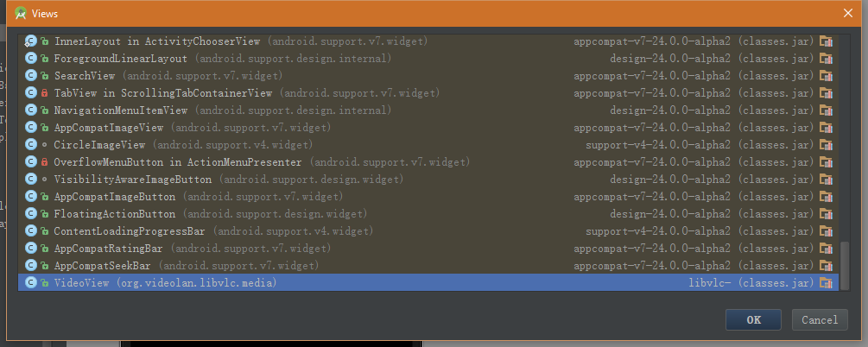The width and height of the screenshot is (868, 347).
Task: Click design-24.0.0-alpha2 label in FloatingActionButton row
Action: tap(670, 213)
